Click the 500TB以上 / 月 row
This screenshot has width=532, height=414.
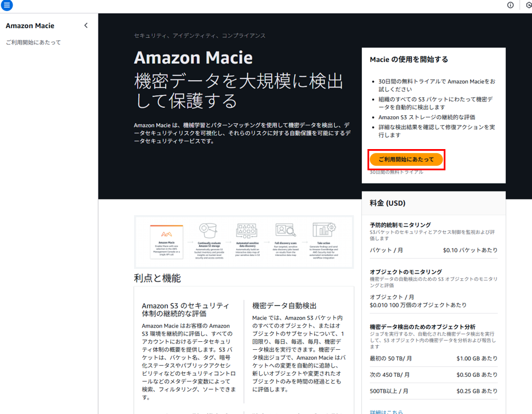point(433,391)
